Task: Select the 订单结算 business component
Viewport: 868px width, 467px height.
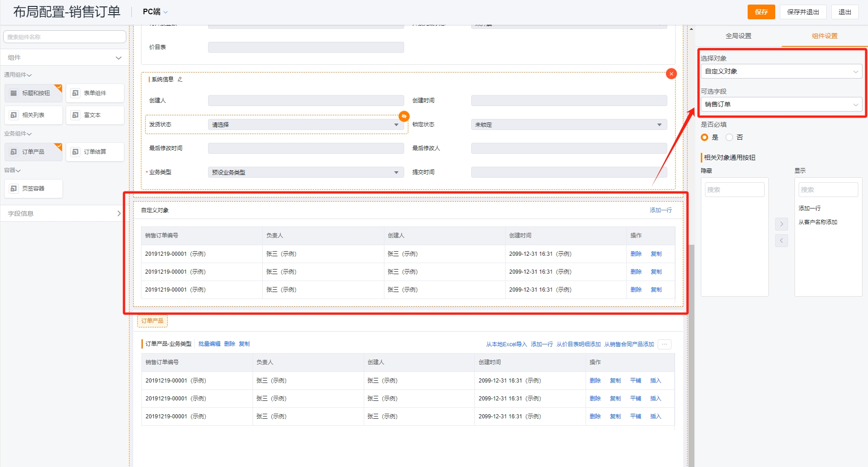Action: pos(95,152)
